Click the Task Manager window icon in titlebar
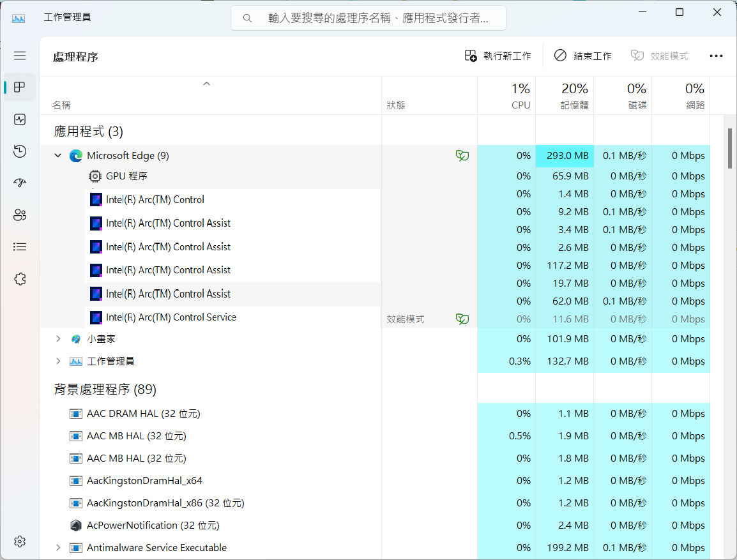The height and width of the screenshot is (560, 737). (18, 18)
